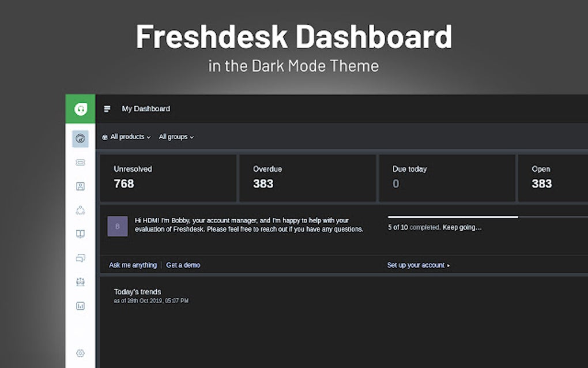Click Bobby's avatar in the welcome message
The width and height of the screenshot is (588, 368).
tap(118, 227)
